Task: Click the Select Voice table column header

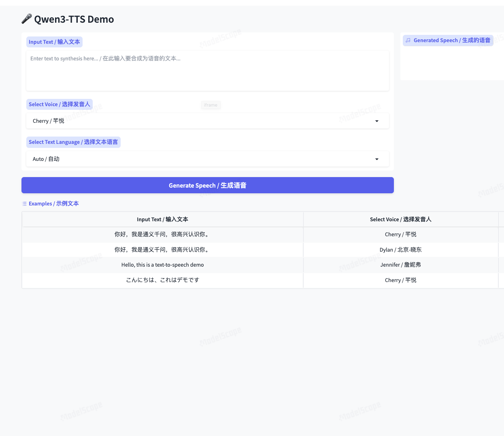Action: 401,219
